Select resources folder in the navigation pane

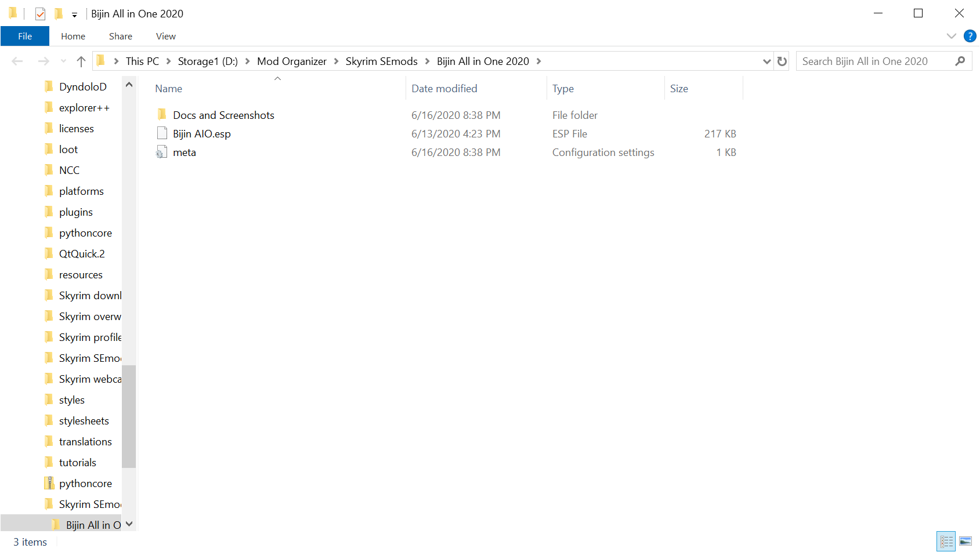click(81, 274)
